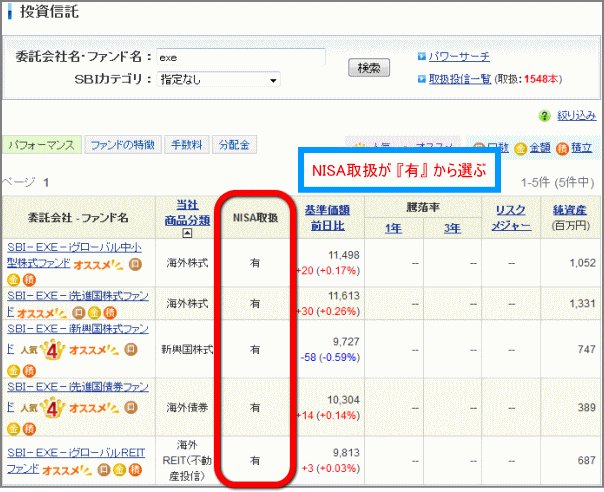The height and width of the screenshot is (492, 604).
Task: Open the SBIカテゴリ dropdown
Action: click(218, 80)
